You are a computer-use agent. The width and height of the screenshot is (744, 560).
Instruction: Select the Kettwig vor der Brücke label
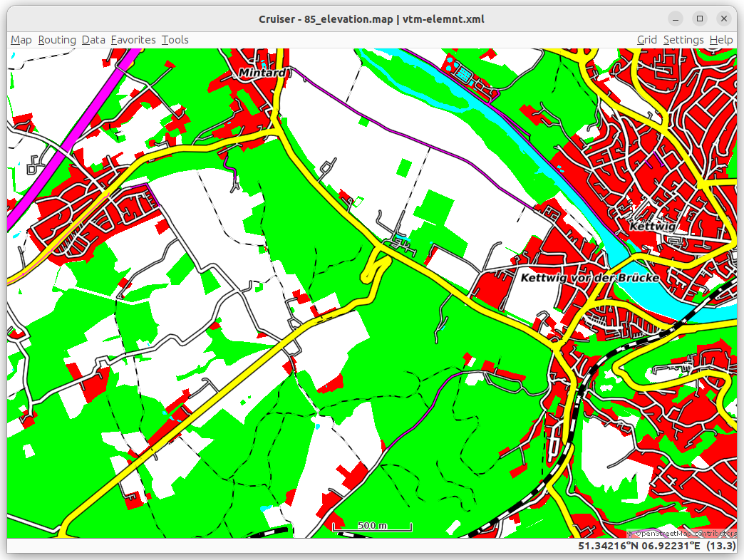(589, 278)
